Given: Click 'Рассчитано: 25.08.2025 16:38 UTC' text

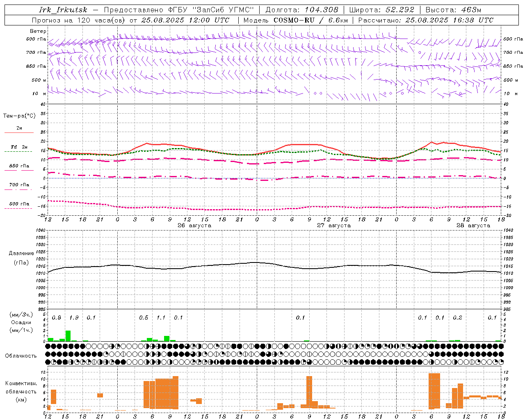Looking at the screenshot, I should click(x=426, y=20).
